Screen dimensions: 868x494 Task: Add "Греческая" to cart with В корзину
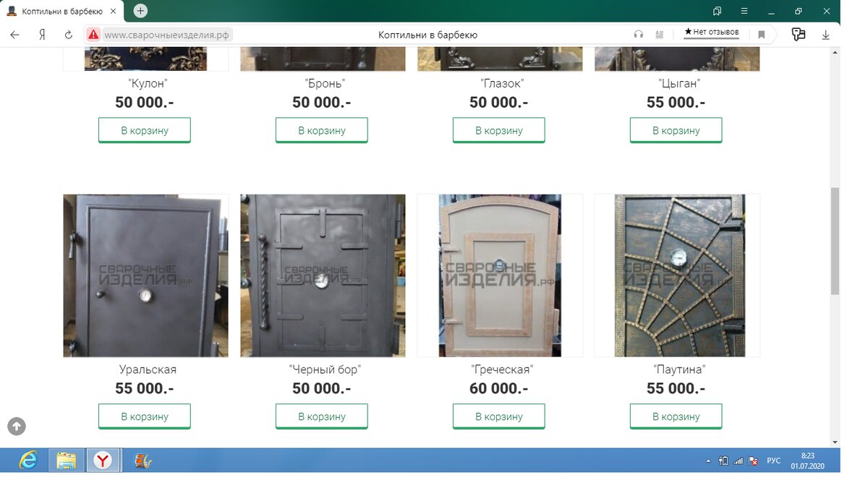pyautogui.click(x=499, y=417)
